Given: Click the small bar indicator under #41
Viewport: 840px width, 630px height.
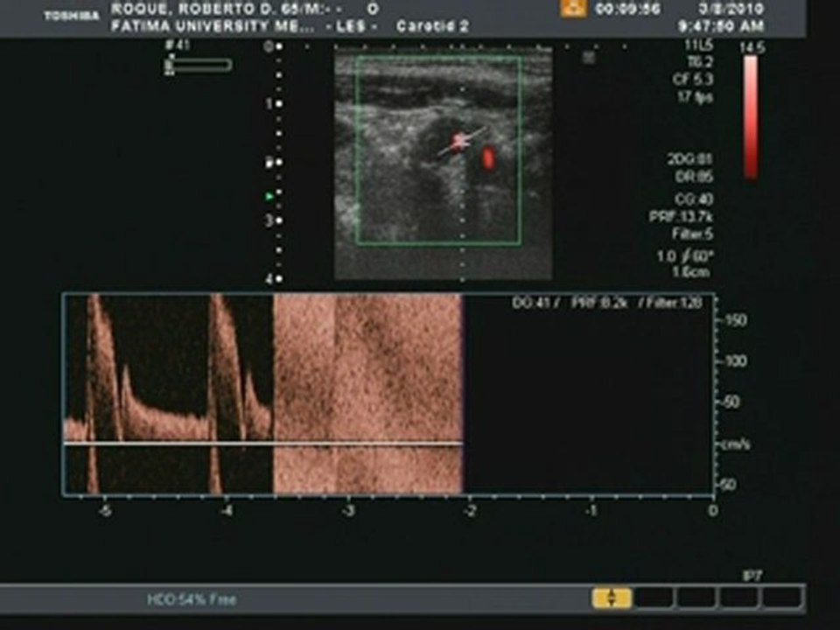Looking at the screenshot, I should point(199,66).
